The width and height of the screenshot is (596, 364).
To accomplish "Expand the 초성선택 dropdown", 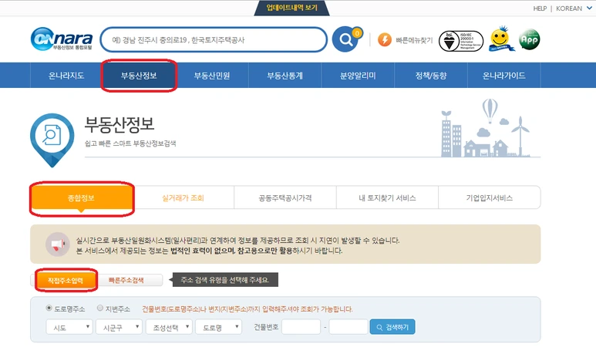I will [169, 327].
